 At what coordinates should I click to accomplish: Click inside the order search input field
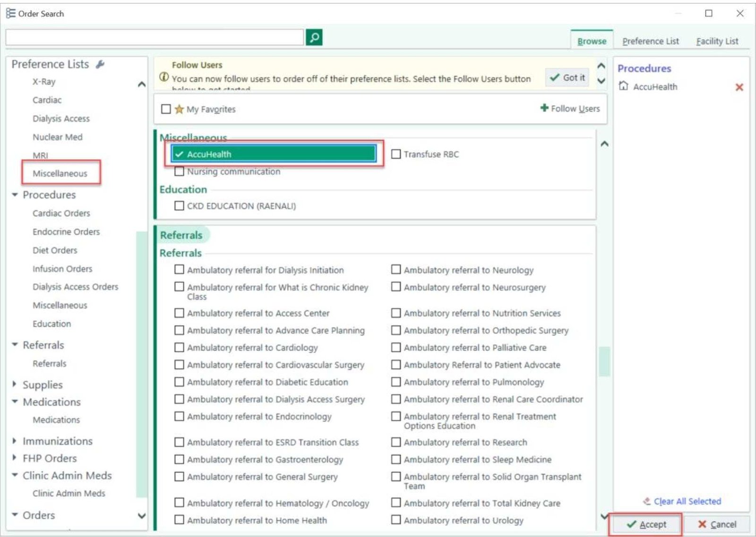point(151,37)
